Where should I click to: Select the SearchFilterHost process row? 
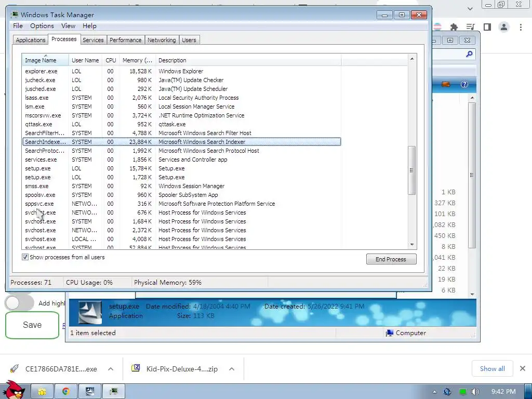click(181, 133)
